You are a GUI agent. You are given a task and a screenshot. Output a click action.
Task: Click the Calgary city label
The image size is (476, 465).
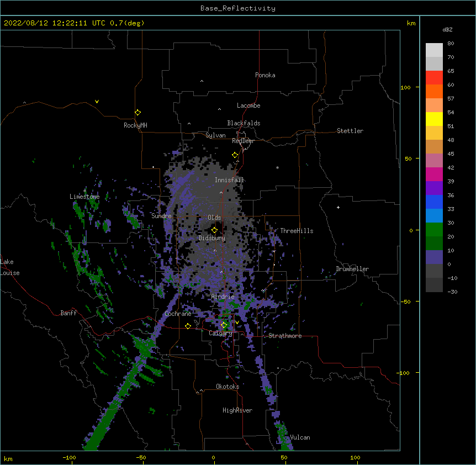(x=220, y=333)
